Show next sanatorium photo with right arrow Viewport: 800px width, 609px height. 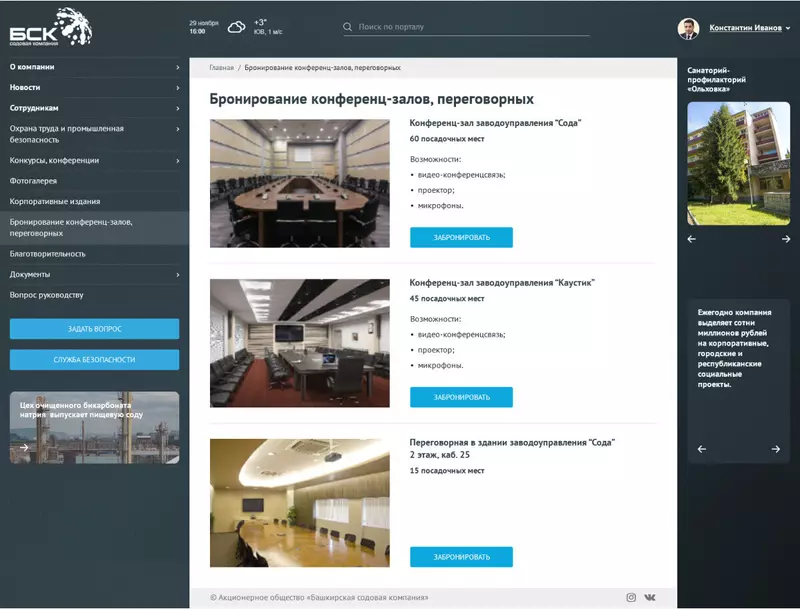pos(786,239)
